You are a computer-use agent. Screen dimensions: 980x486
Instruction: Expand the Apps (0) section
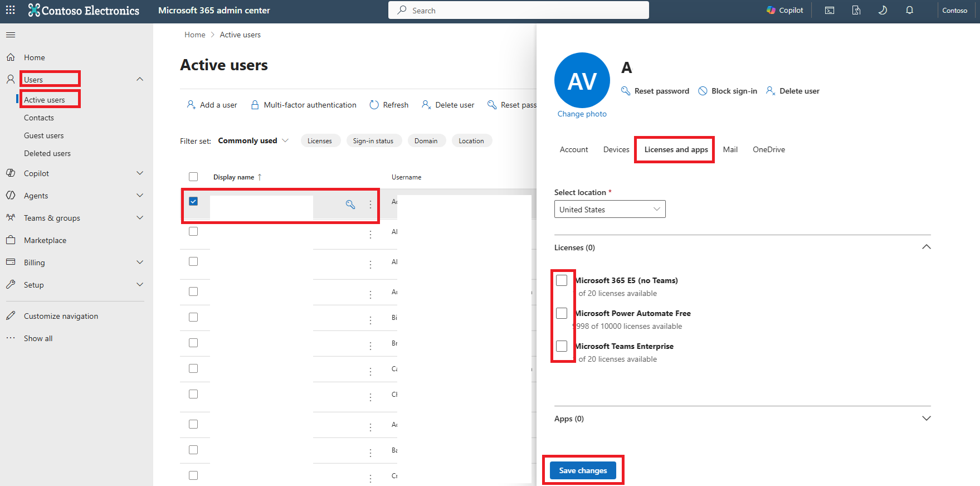pos(927,419)
